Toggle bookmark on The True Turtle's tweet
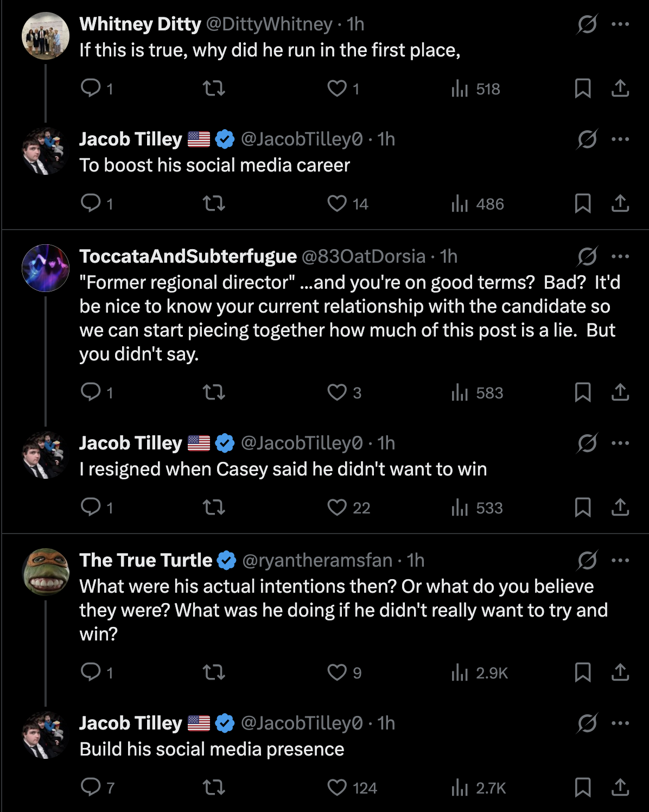Viewport: 649px width, 812px height. [582, 673]
